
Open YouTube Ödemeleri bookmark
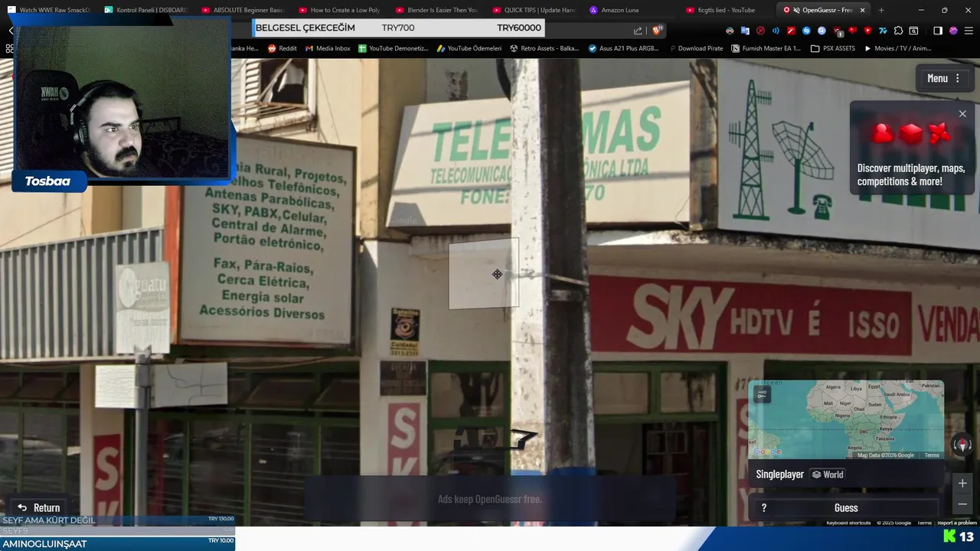(469, 48)
